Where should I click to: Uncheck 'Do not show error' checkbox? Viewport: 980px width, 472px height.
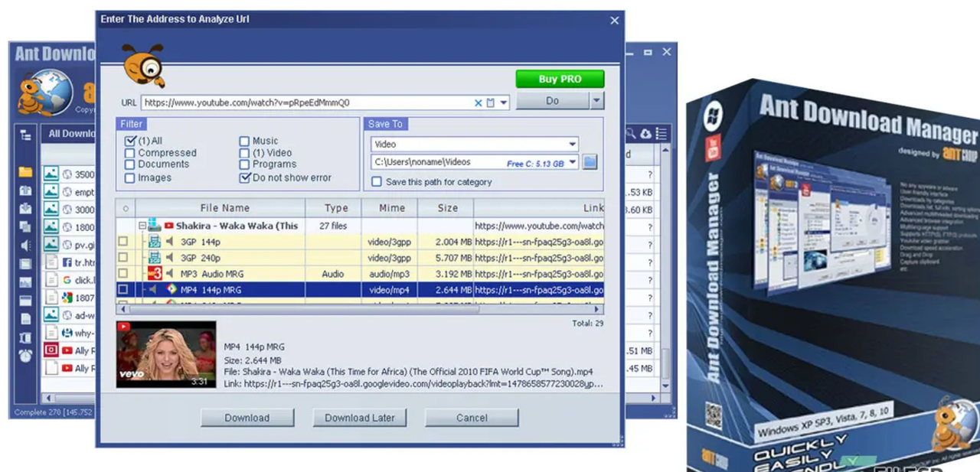coord(244,177)
